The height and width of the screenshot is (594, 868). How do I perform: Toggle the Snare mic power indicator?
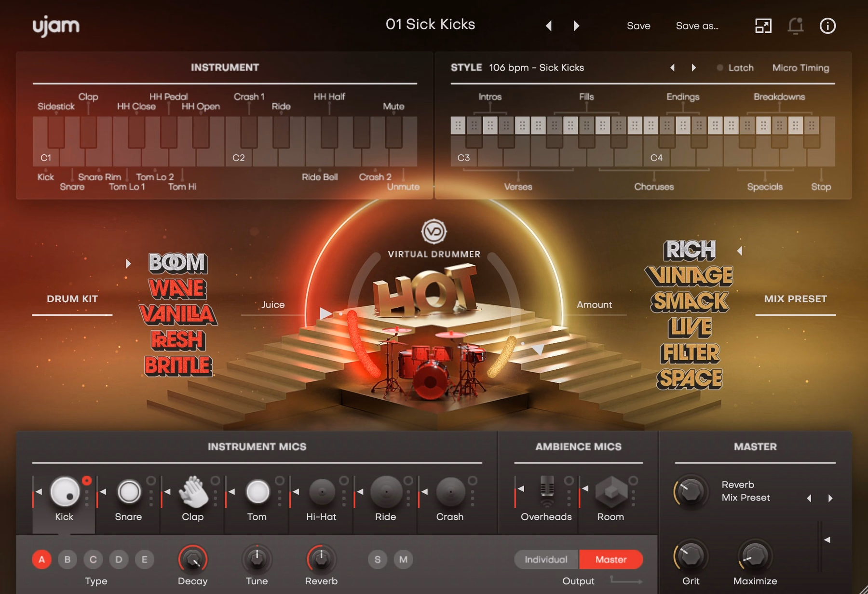151,481
